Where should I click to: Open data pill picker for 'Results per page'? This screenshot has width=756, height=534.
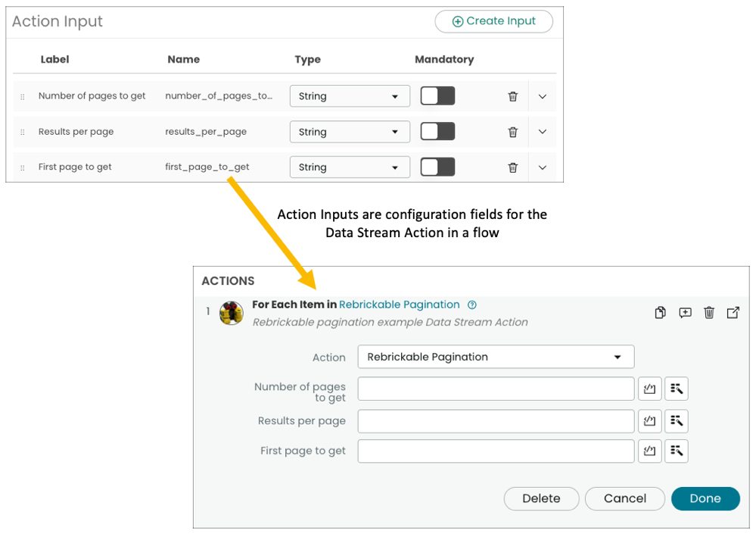(677, 420)
